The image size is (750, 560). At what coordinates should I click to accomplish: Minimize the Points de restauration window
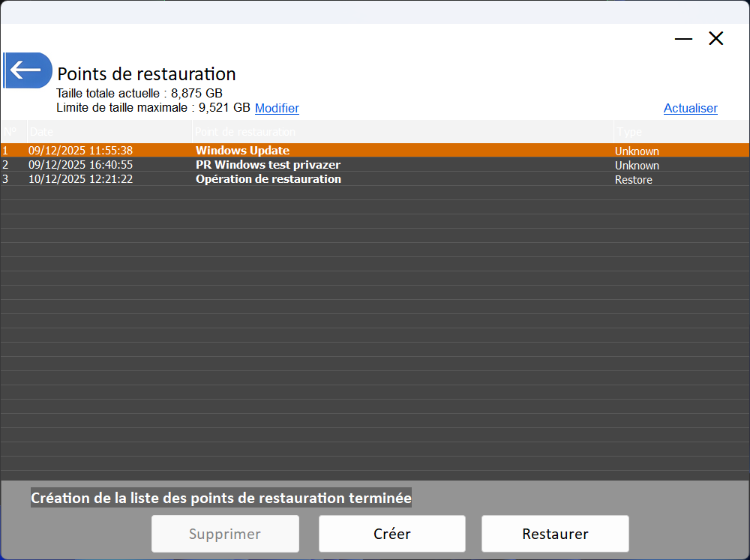point(683,38)
